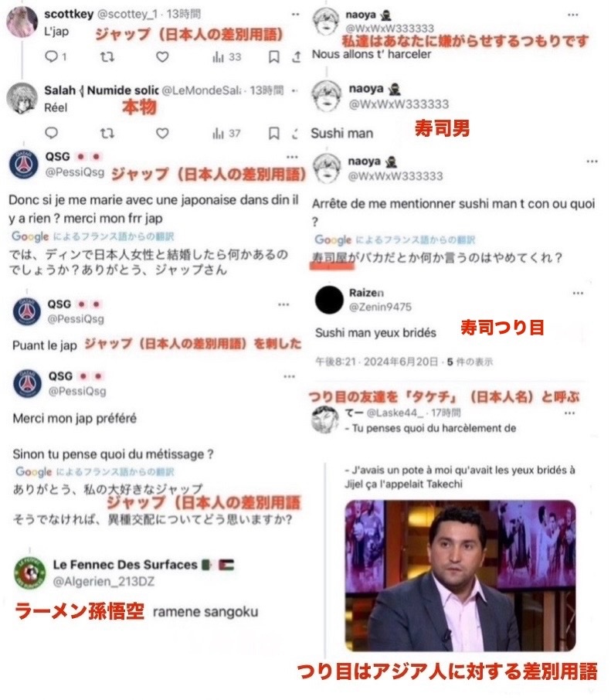
Task: Retweet scottkey's L'jap tweet
Action: (107, 56)
